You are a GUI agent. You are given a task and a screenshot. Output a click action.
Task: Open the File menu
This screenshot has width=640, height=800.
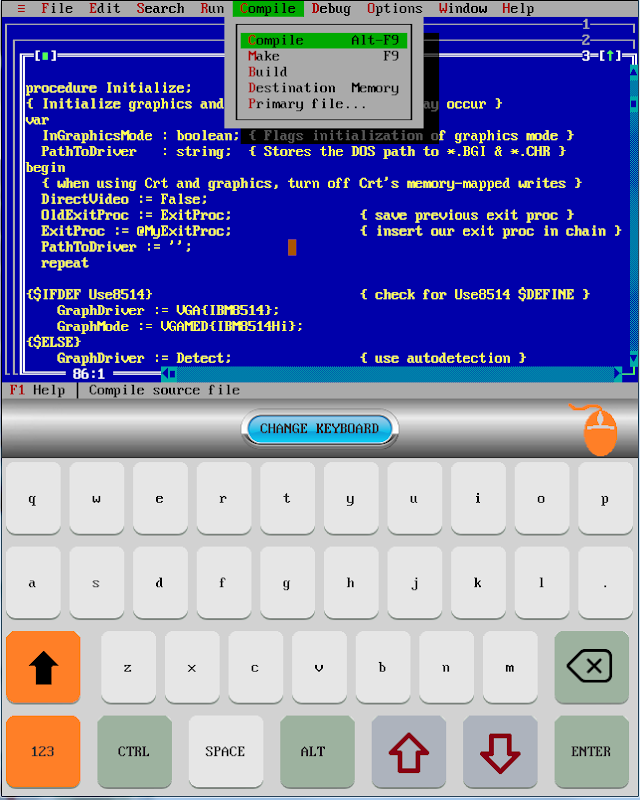(57, 8)
